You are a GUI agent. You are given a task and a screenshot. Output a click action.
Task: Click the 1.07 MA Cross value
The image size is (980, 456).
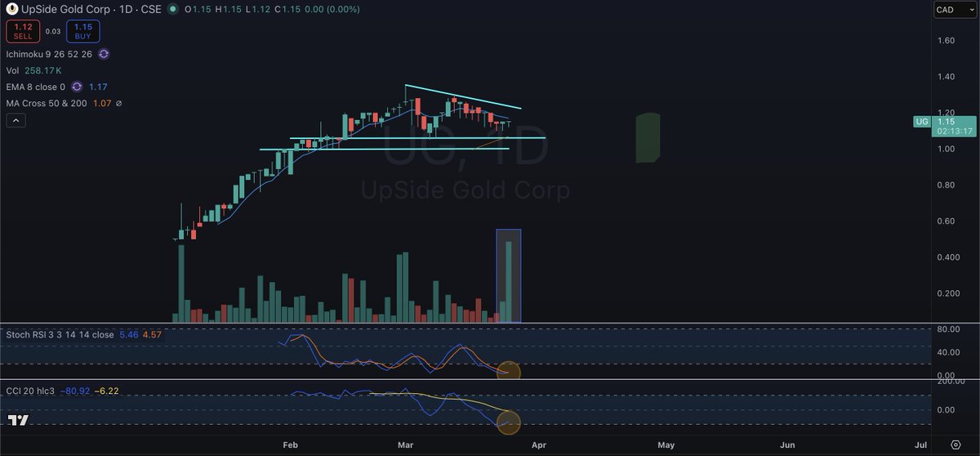(x=101, y=103)
